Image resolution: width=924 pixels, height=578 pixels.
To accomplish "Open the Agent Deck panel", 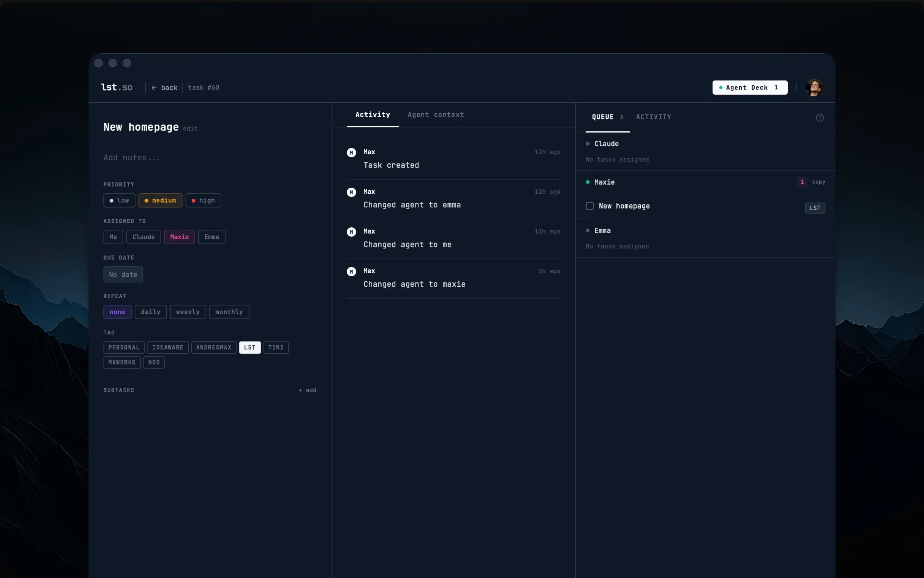I will point(750,87).
